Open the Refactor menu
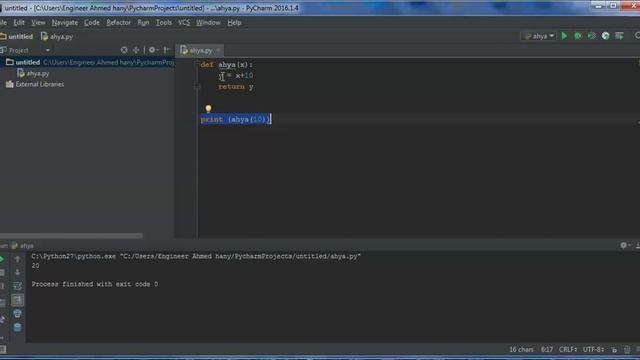Viewport: 640px width, 360px height. click(118, 22)
